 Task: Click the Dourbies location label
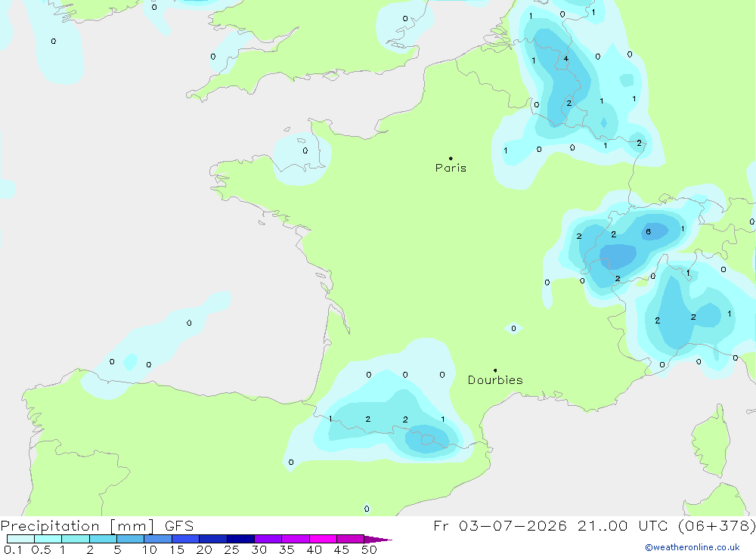coord(495,380)
